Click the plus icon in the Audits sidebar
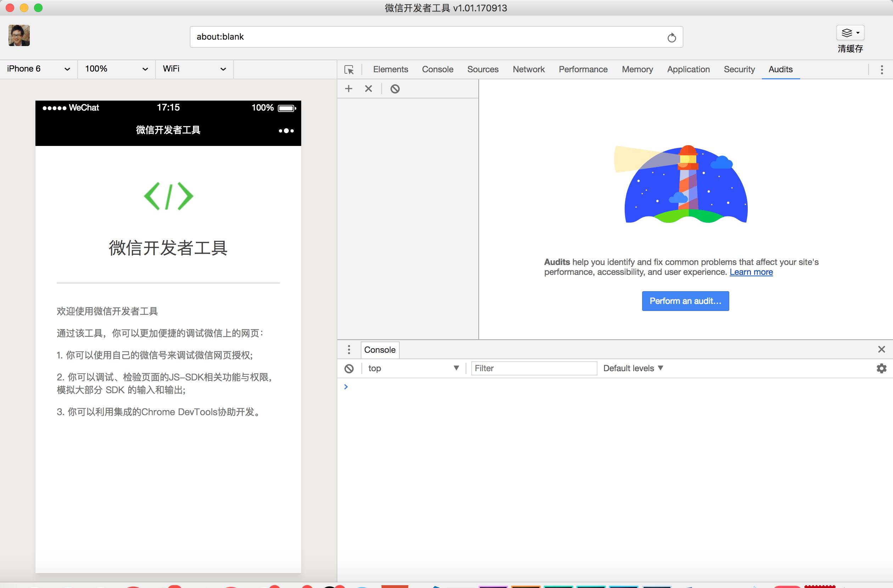The image size is (893, 588). [x=349, y=89]
